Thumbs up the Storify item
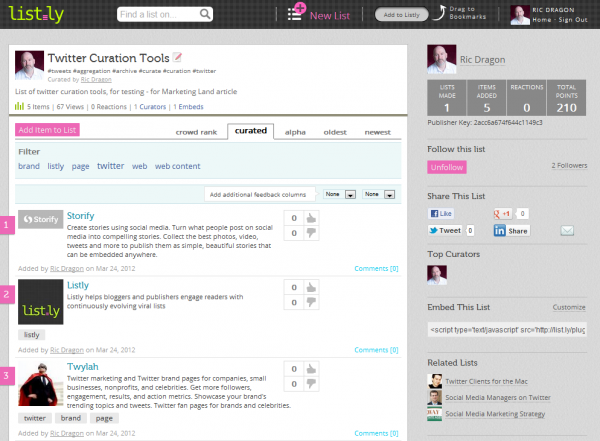The width and height of the screenshot is (600, 441). 311,218
